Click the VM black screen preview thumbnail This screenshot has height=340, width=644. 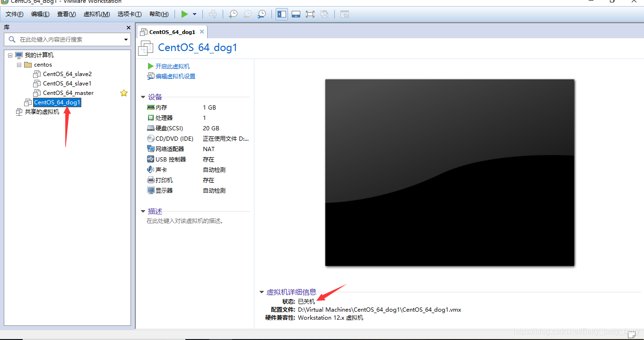(x=450, y=172)
